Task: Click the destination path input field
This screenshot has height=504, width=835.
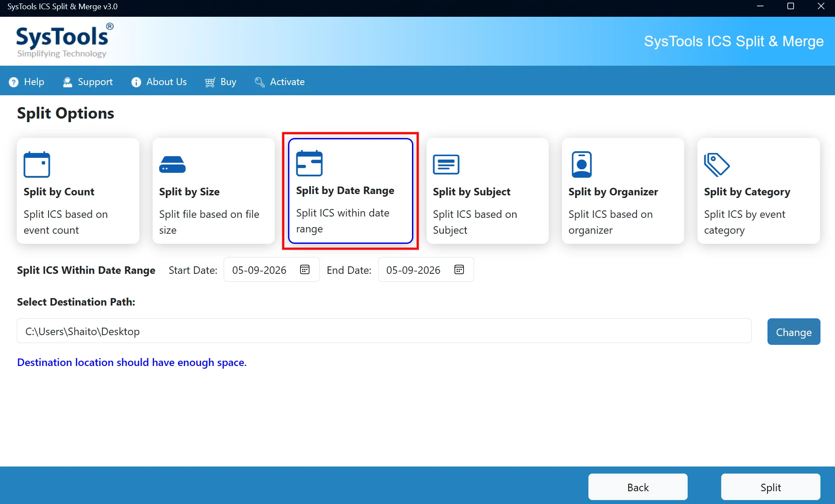Action: pyautogui.click(x=384, y=331)
